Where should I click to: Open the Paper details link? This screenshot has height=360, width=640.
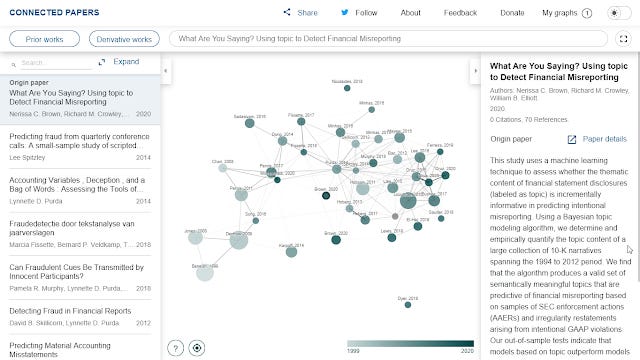[x=604, y=139]
